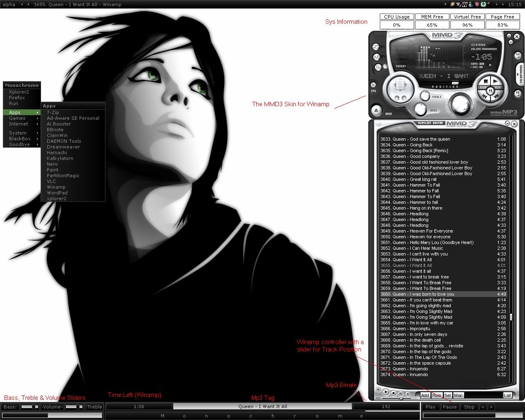Click Run in Monochrome menu
This screenshot has height=420, width=525.
click(22, 103)
